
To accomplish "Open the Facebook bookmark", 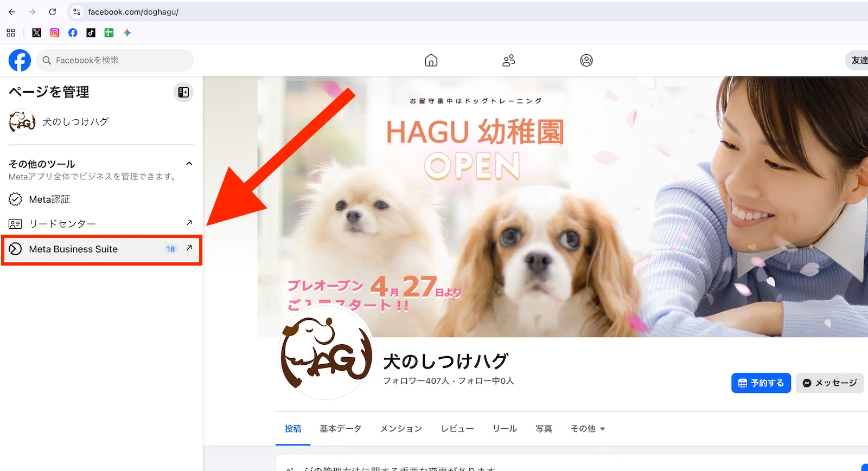I will (73, 33).
